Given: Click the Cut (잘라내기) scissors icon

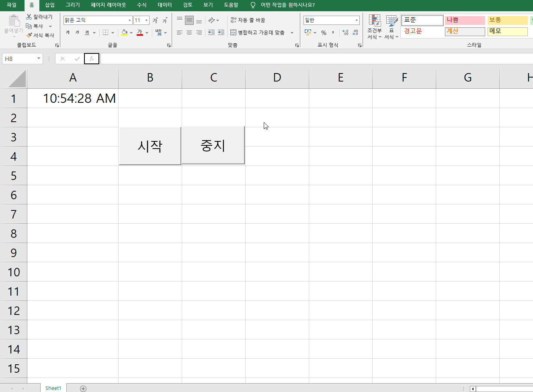Looking at the screenshot, I should (29, 17).
